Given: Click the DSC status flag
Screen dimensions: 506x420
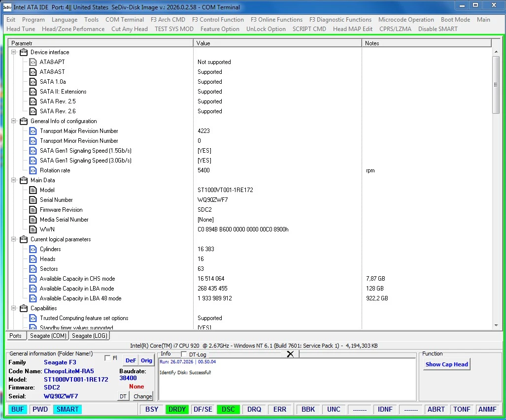Looking at the screenshot, I should (228, 409).
